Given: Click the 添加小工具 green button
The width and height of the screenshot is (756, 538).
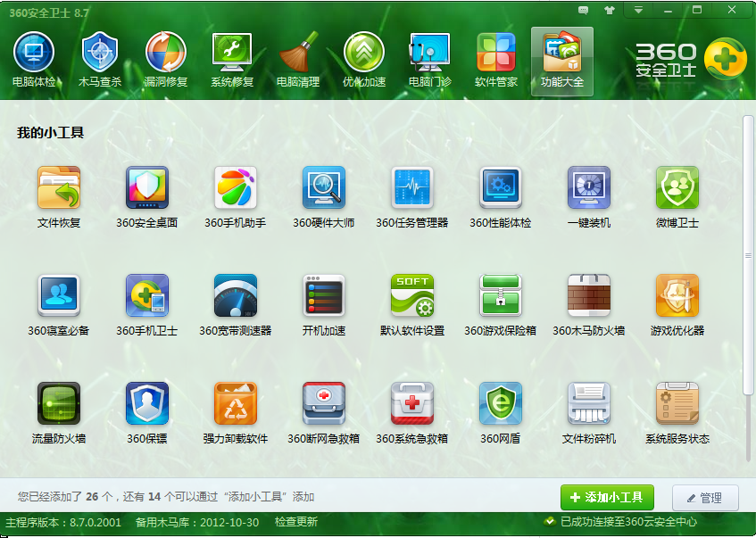Looking at the screenshot, I should [x=606, y=497].
